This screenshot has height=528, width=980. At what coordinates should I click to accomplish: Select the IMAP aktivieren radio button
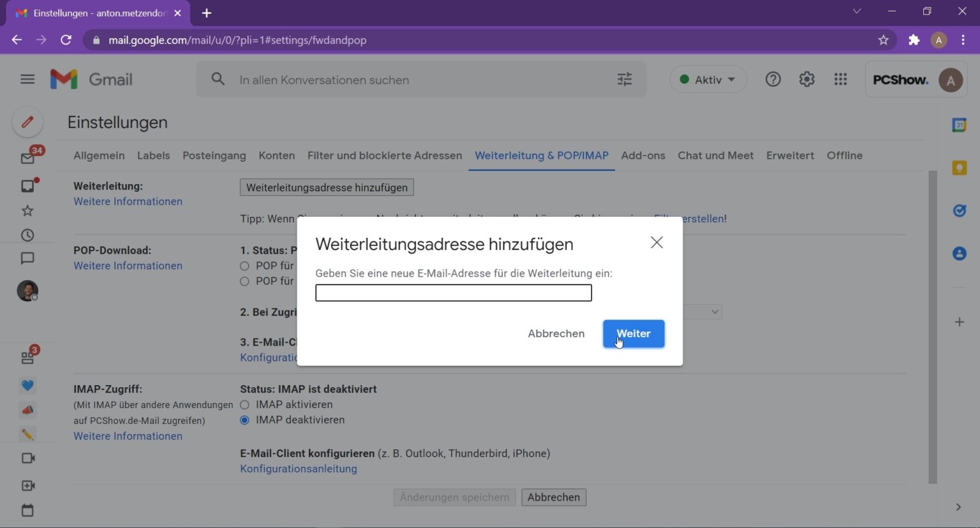pos(244,404)
